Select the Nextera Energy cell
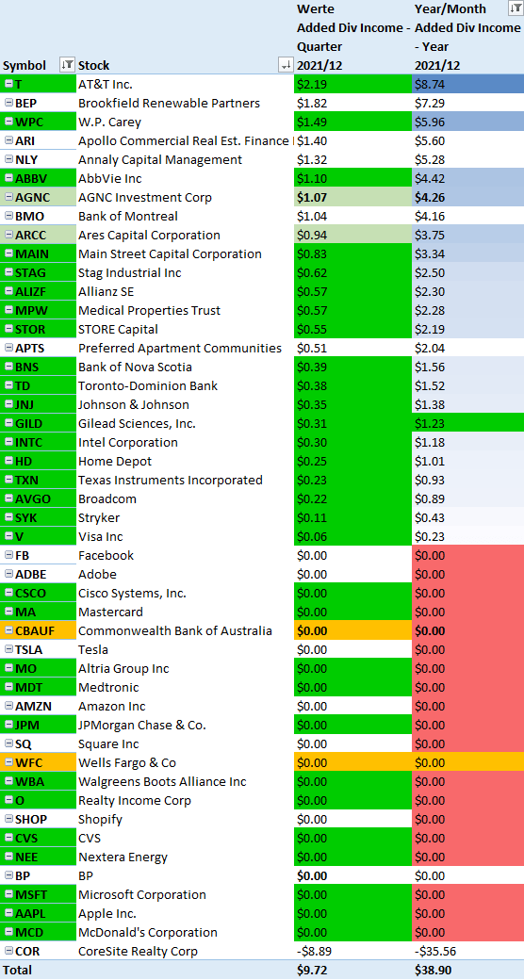Image resolution: width=524 pixels, height=980 pixels. (185, 857)
